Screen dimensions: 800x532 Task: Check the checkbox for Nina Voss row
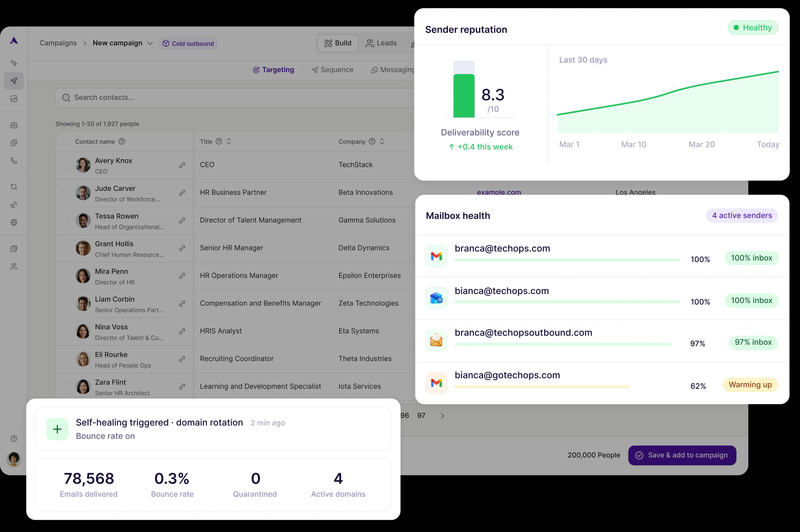[x=65, y=331]
